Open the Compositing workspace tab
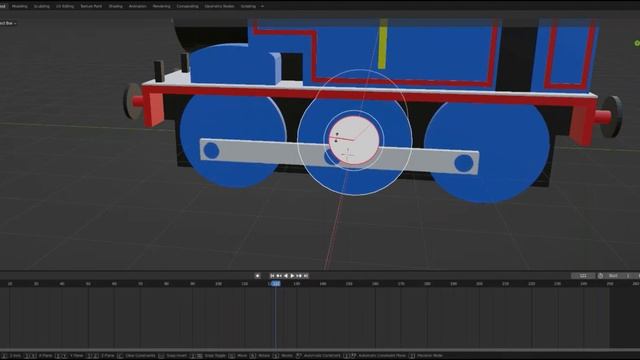This screenshot has width=640, height=360. (187, 6)
